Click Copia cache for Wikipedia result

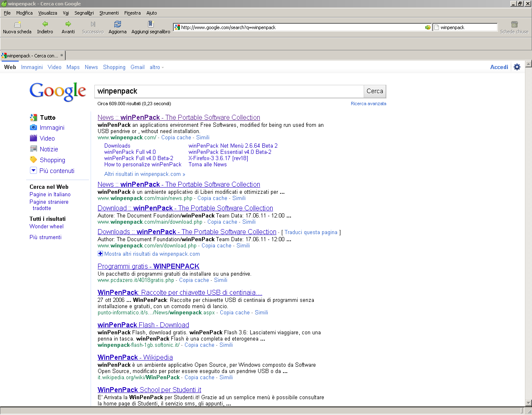199,378
